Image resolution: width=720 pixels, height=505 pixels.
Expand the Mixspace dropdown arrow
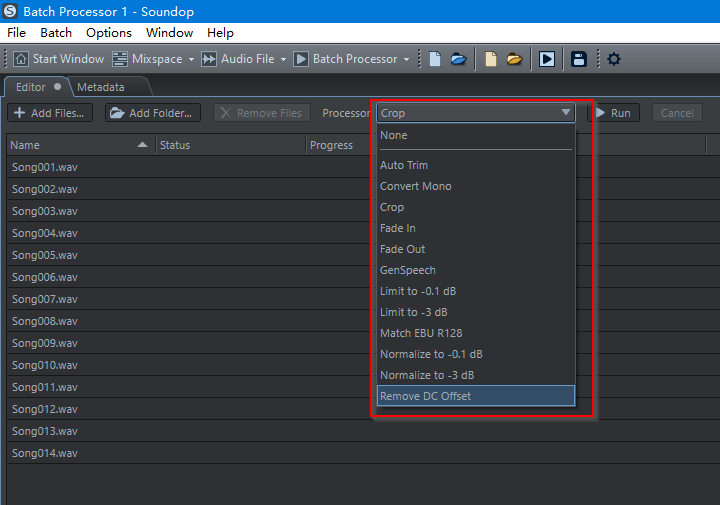(191, 59)
